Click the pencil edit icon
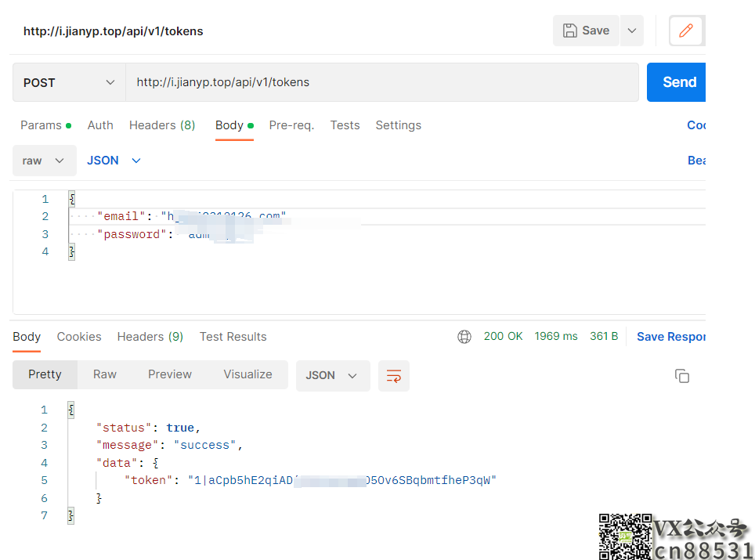Viewport: 755px width, 560px height. (x=685, y=31)
